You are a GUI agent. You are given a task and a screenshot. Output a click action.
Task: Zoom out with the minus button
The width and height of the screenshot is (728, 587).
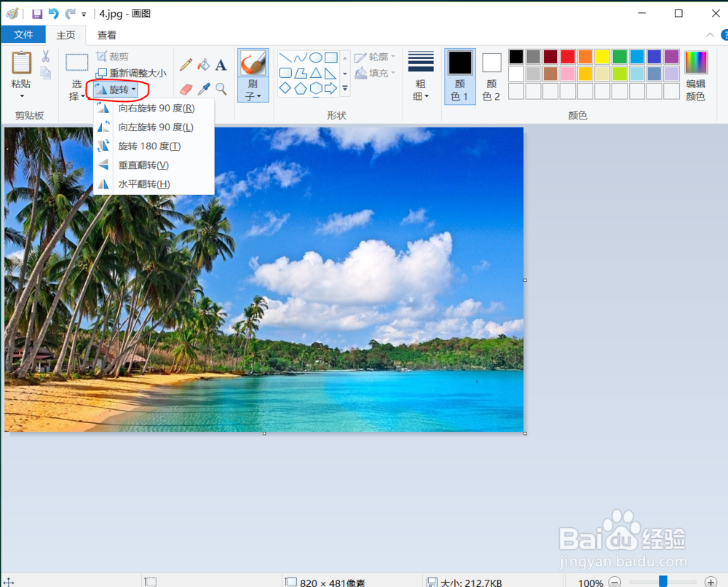click(614, 582)
